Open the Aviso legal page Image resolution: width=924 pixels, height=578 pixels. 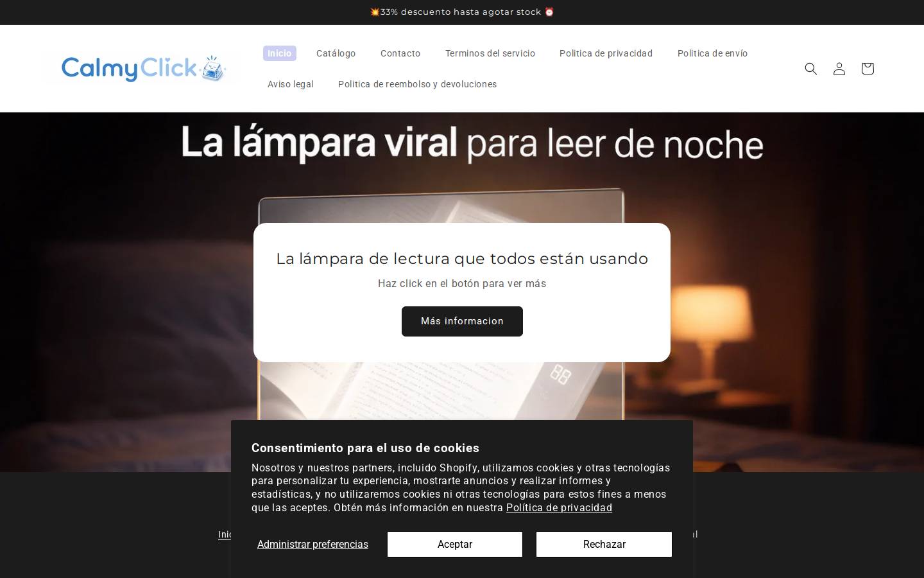(x=291, y=84)
